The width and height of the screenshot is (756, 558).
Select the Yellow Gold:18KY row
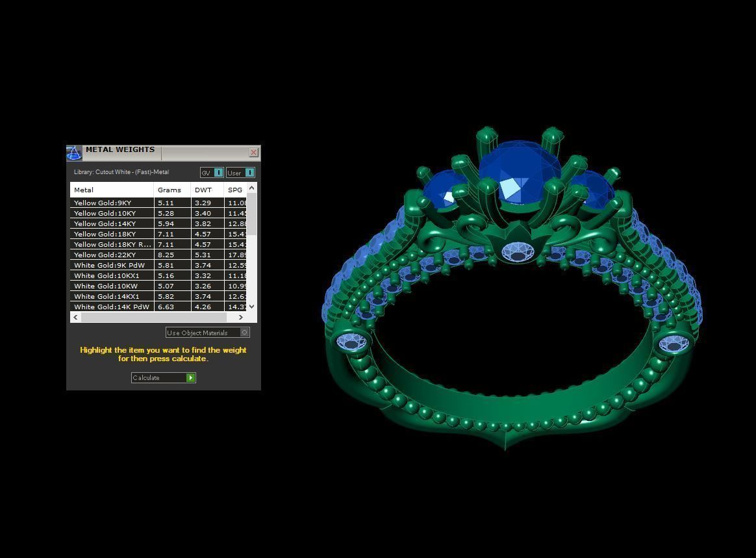[158, 234]
